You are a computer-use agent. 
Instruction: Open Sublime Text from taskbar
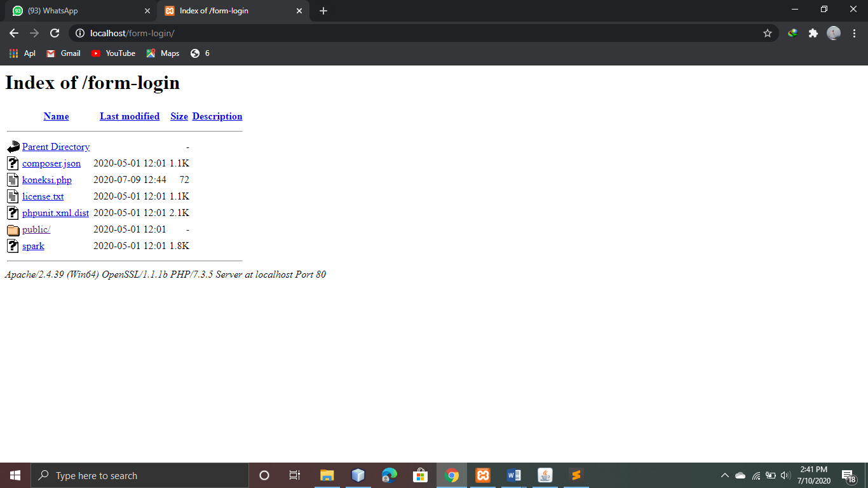tap(576, 475)
